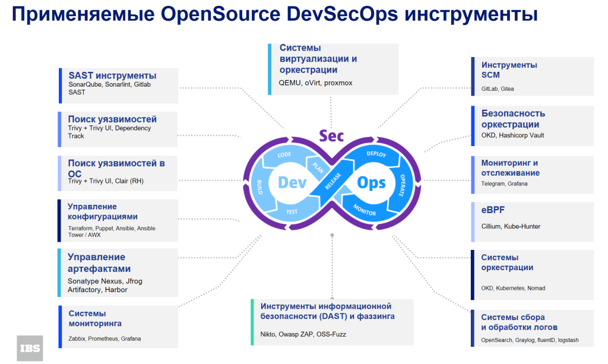Click the 'Trivy + Trivy UI, Clair (RH)' text
608x364 pixels.
coord(106,181)
